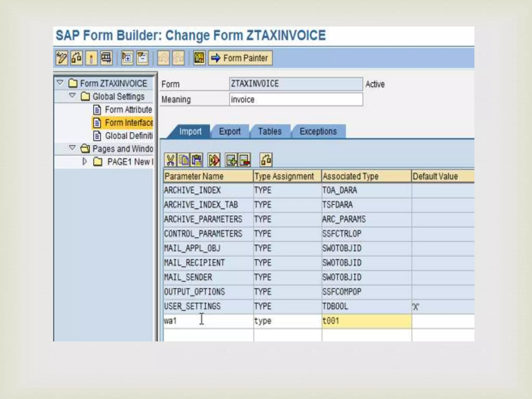This screenshot has height=399, width=532.
Task: Collapse the Global Settings node
Action: click(x=72, y=96)
